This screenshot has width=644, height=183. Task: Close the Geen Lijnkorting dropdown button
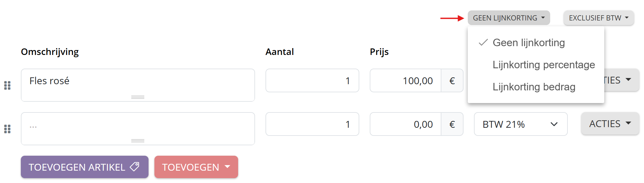click(508, 18)
